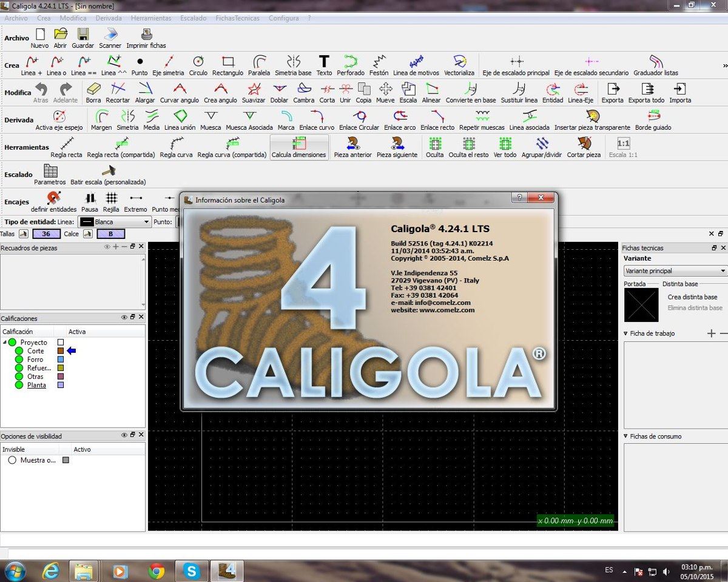The width and height of the screenshot is (728, 582).
Task: Select the Muestra o... radio option
Action: [12, 460]
